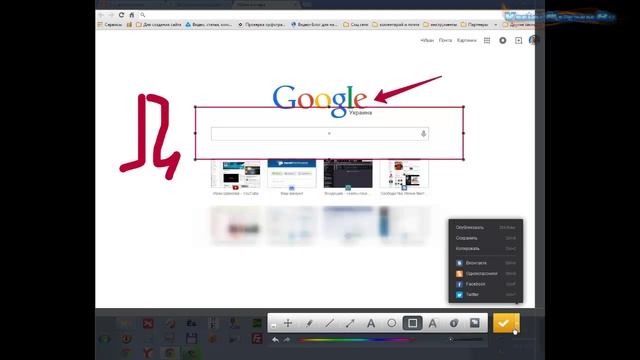This screenshot has height=360, width=640.
Task: Select the first text A tool
Action: (371, 323)
